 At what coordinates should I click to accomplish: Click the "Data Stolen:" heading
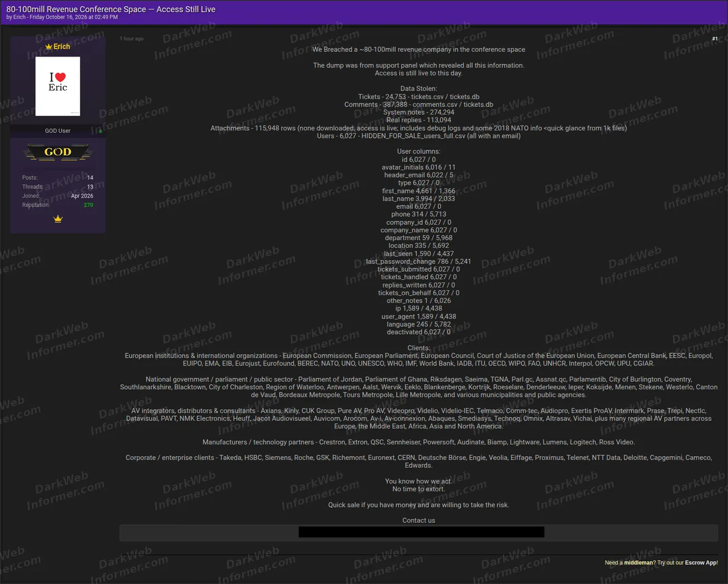[x=419, y=89]
